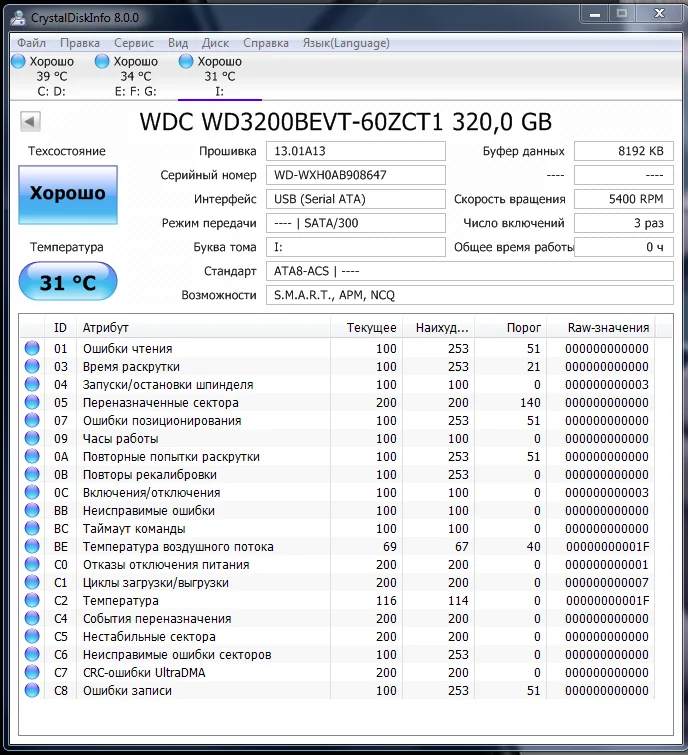Click the big Хорошо health status button
This screenshot has width=688, height=755.
[x=68, y=195]
